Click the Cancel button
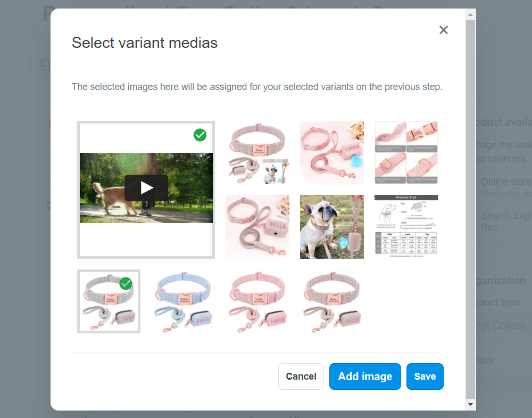Image resolution: width=532 pixels, height=418 pixels. point(301,376)
